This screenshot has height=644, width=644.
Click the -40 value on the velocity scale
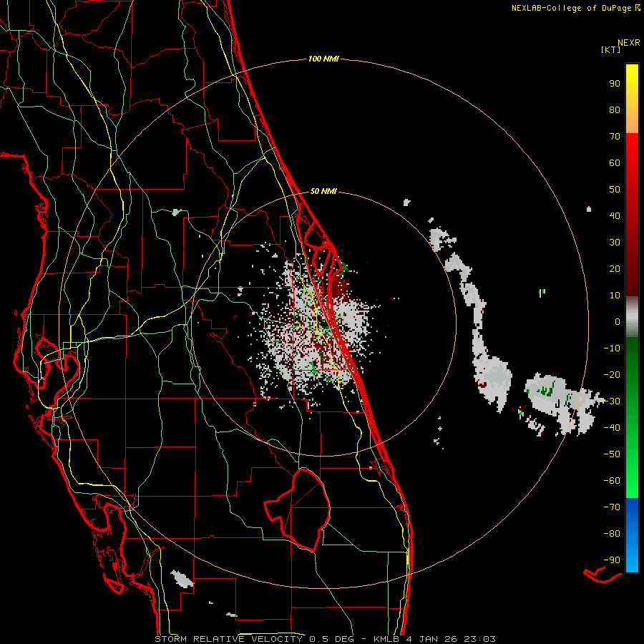(x=612, y=428)
